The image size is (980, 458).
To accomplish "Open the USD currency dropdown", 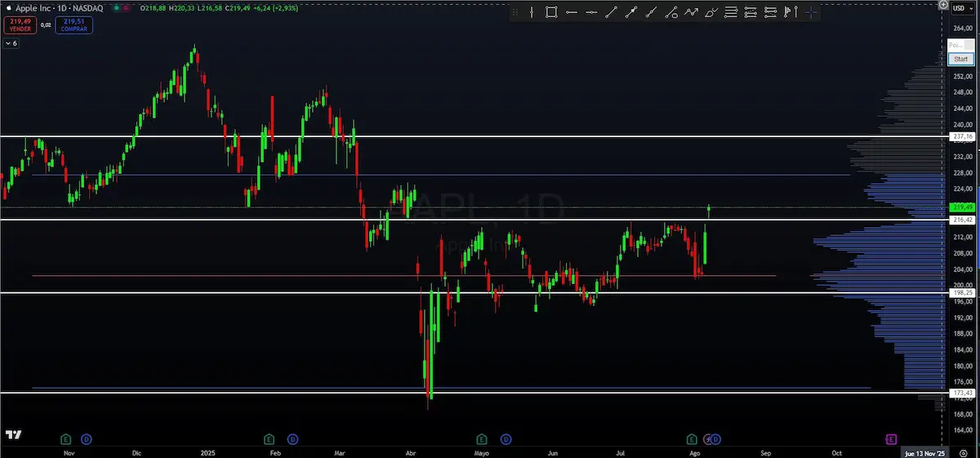I will 960,7.
